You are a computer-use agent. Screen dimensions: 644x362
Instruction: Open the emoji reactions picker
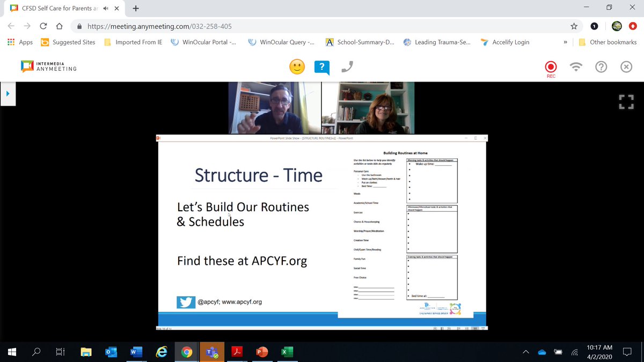297,67
